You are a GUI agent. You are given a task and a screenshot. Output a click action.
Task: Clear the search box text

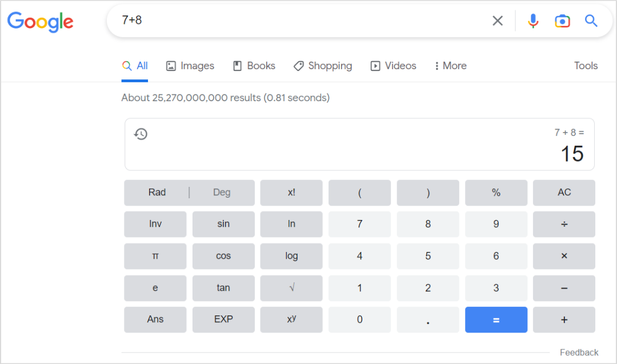pyautogui.click(x=498, y=21)
